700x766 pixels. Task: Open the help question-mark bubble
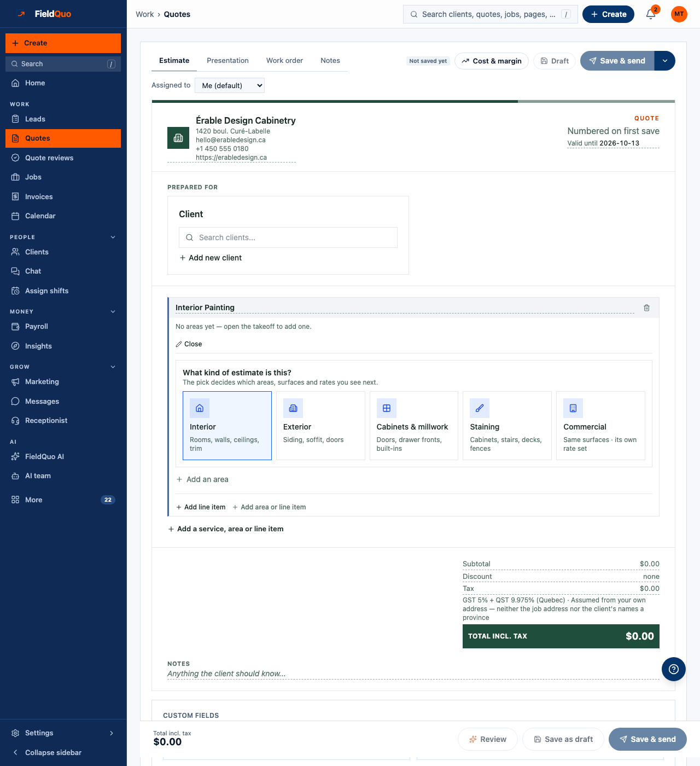[x=674, y=669]
